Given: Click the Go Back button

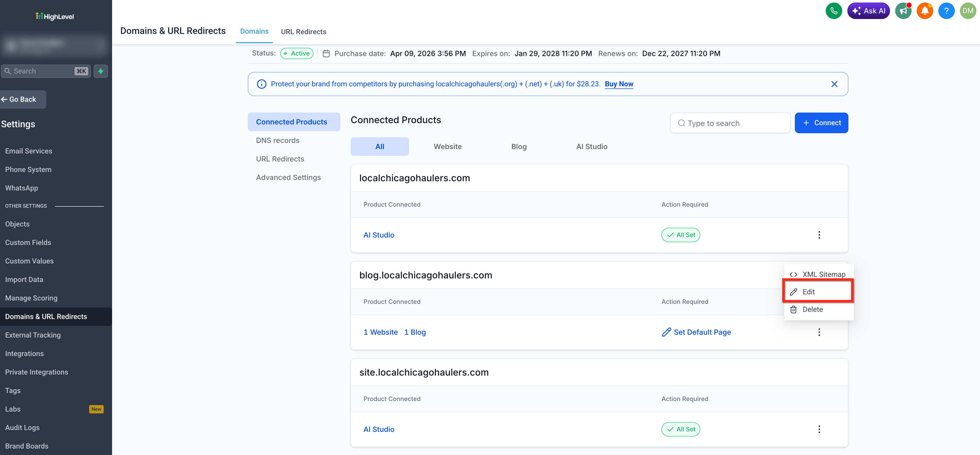Looking at the screenshot, I should [x=22, y=99].
